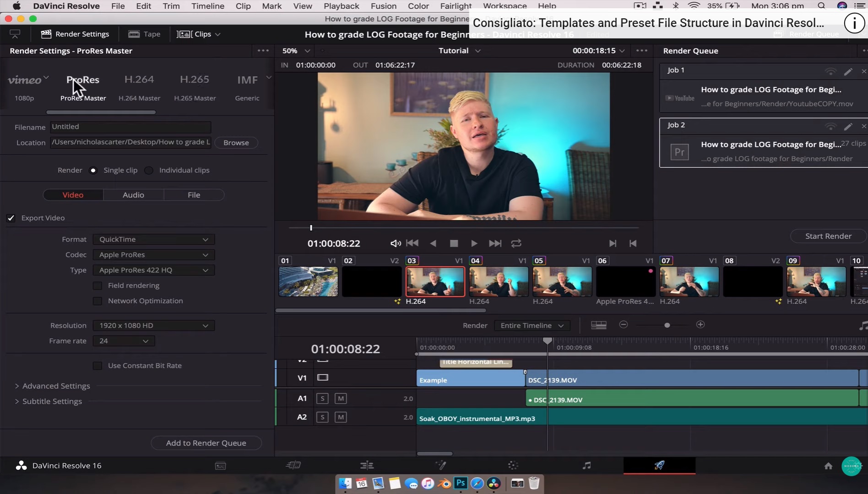
Task: Click timeline view options icon
Action: coord(598,325)
